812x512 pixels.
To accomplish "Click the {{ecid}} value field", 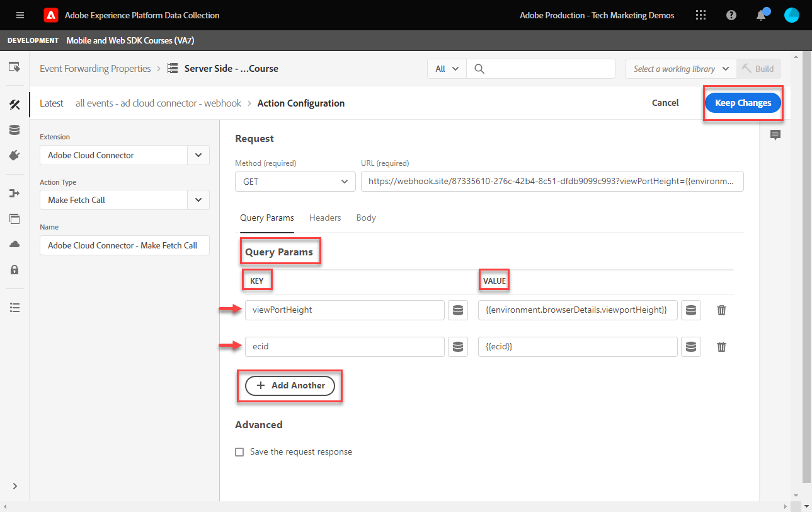I will click(x=578, y=347).
